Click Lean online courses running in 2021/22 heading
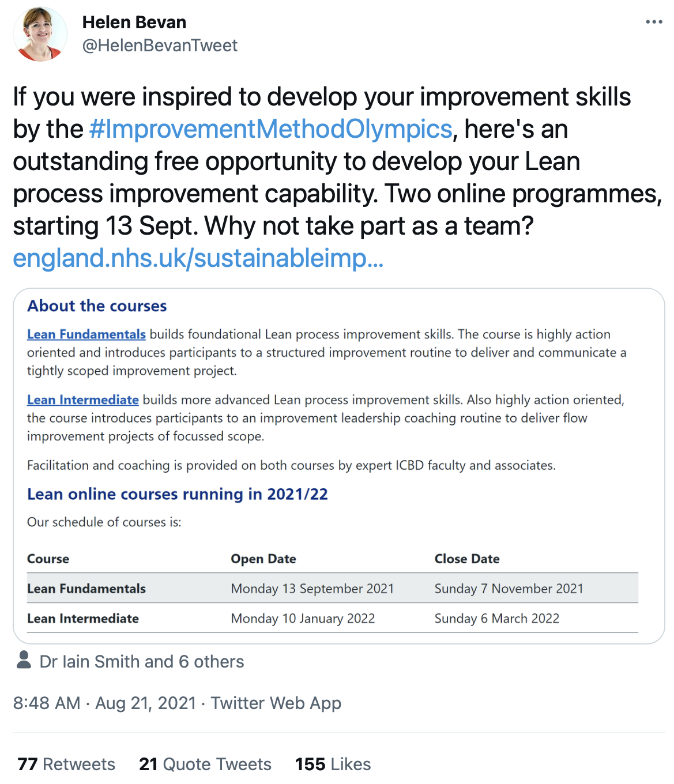 (x=178, y=494)
